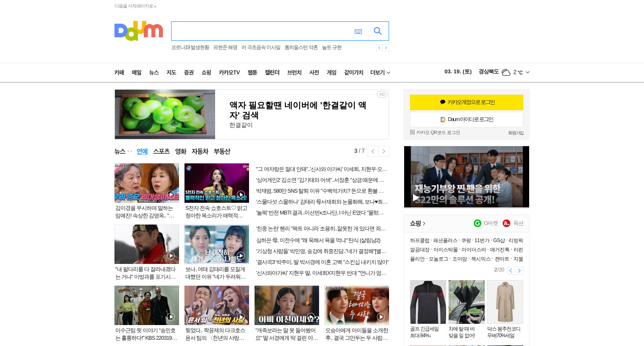Expand the weather region dropdown arrow
This screenshot has height=346, width=644.
coord(527,72)
